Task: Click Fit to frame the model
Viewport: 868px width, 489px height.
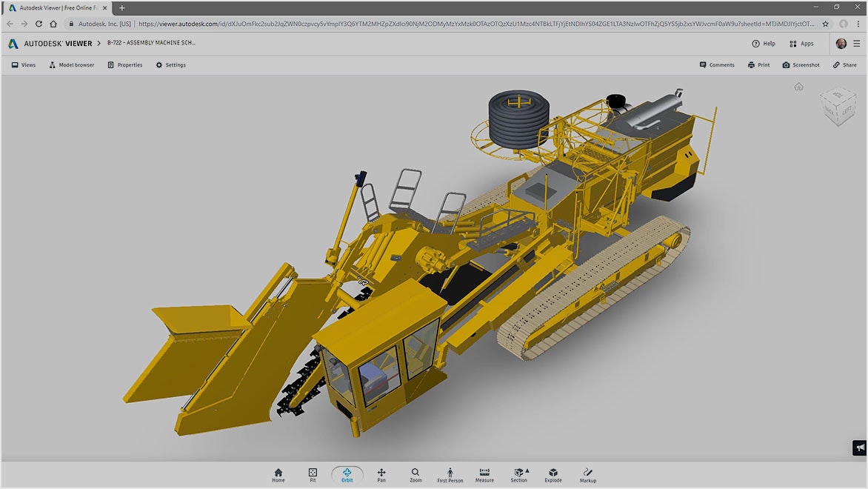Action: (312, 474)
